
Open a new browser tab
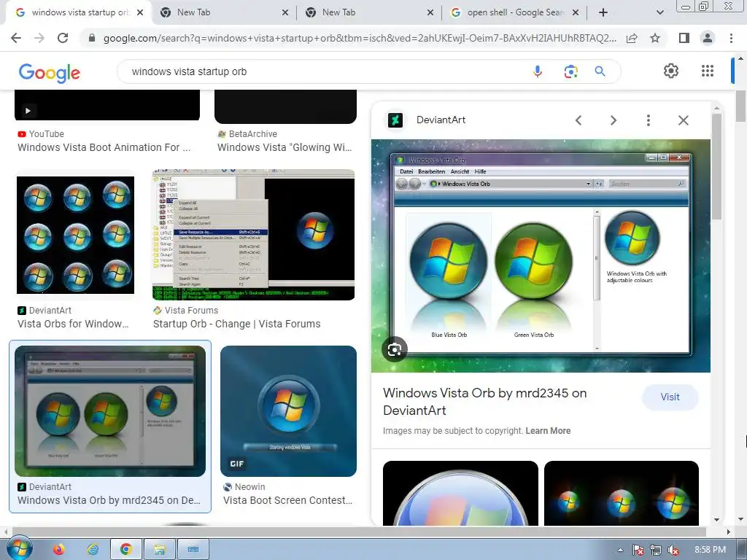(x=603, y=12)
